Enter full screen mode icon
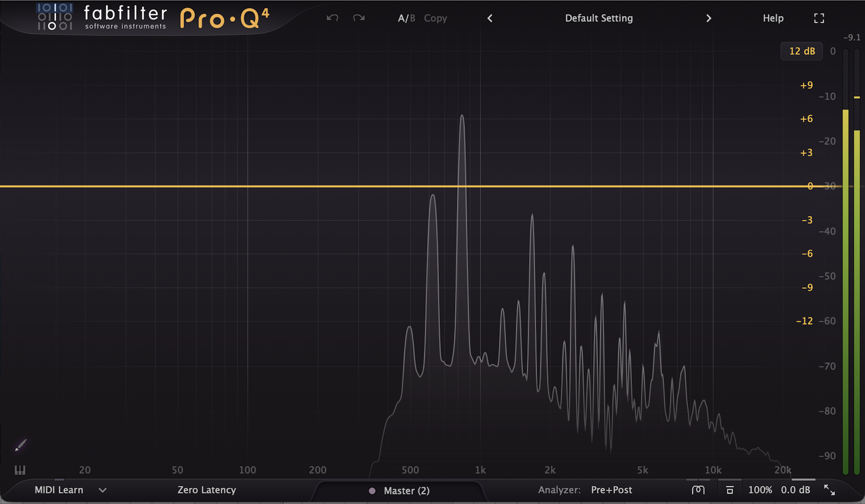 (819, 18)
